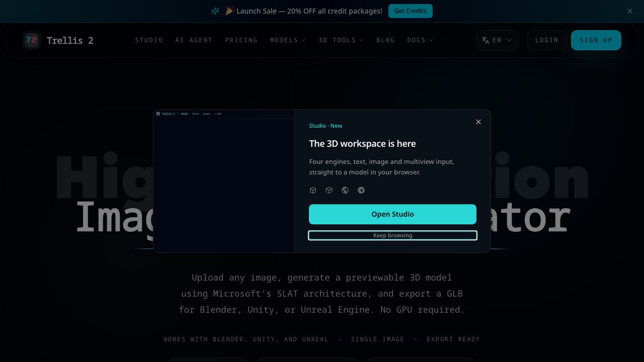Click the Get Credits button
The width and height of the screenshot is (644, 362).
click(411, 11)
